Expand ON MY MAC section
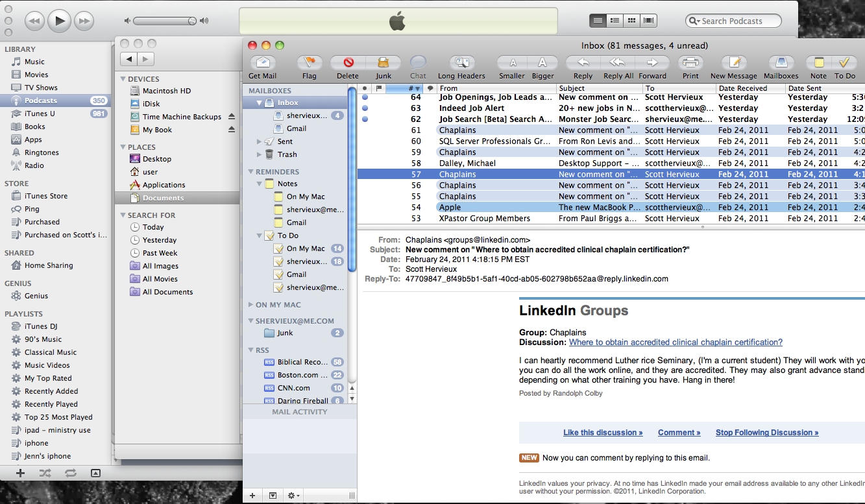The width and height of the screenshot is (865, 504). coord(251,305)
